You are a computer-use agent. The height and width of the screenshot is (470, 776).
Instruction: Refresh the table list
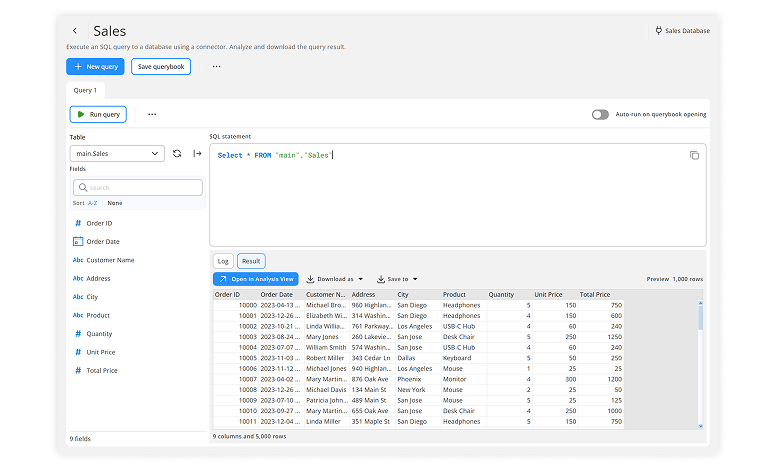177,153
